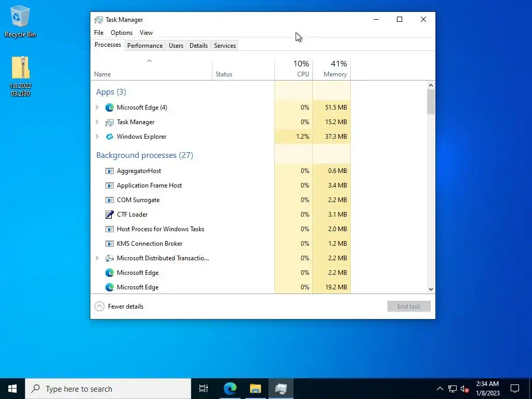Click the Host Process for Windows Tasks icon

point(109,229)
